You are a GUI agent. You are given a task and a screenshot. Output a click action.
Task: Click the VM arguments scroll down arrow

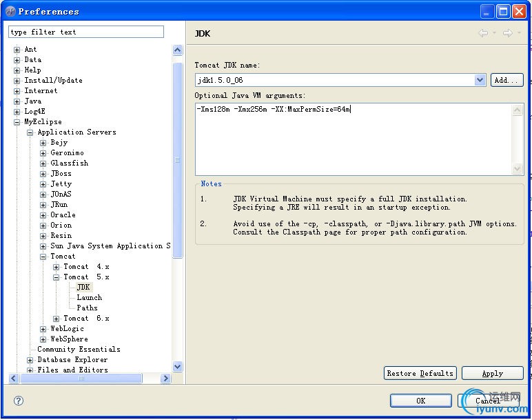pyautogui.click(x=517, y=168)
